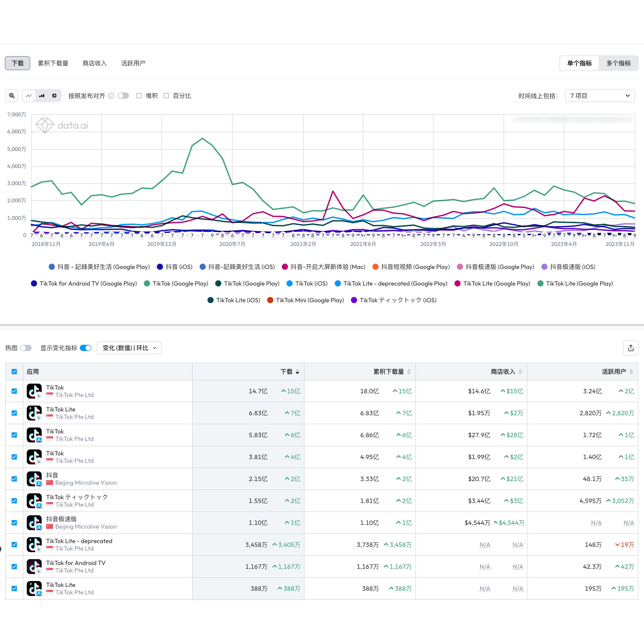Click TikTok ティックトック app icon
The height and width of the screenshot is (644, 644).
(34, 501)
